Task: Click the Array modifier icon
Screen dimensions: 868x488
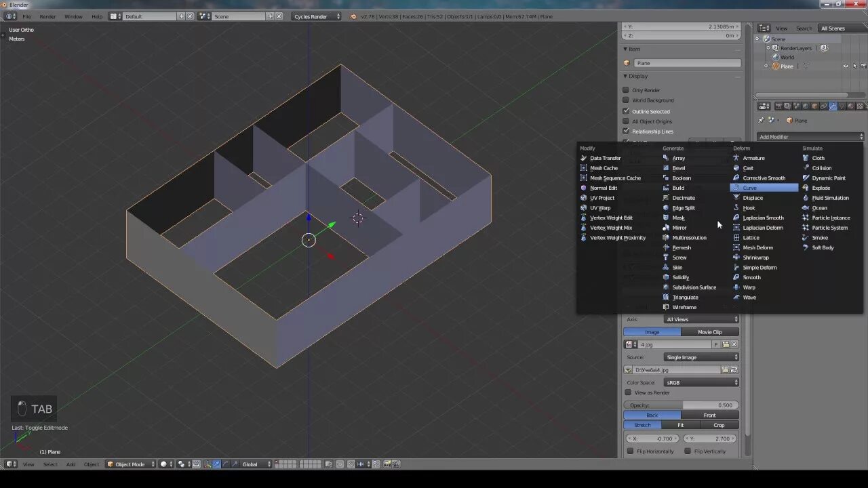Action: click(666, 158)
